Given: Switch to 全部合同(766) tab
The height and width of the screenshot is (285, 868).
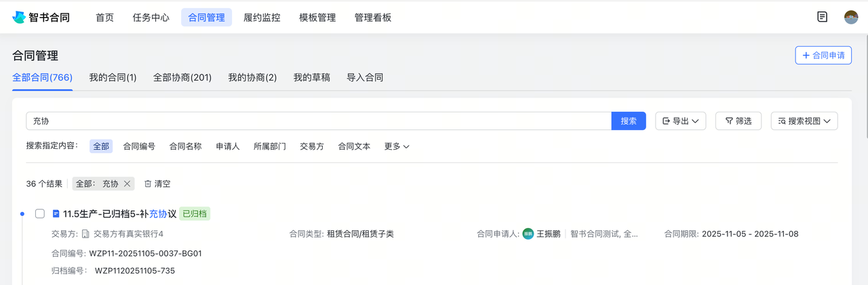Looking at the screenshot, I should [42, 78].
